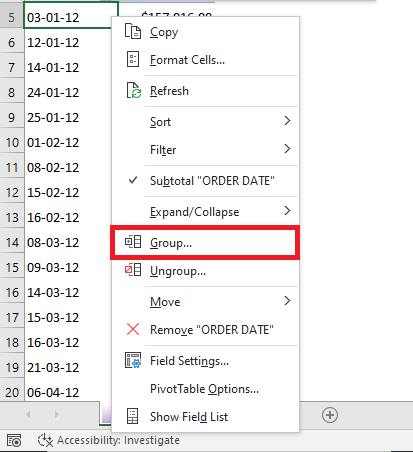Click the Group icon in context menu

[133, 242]
